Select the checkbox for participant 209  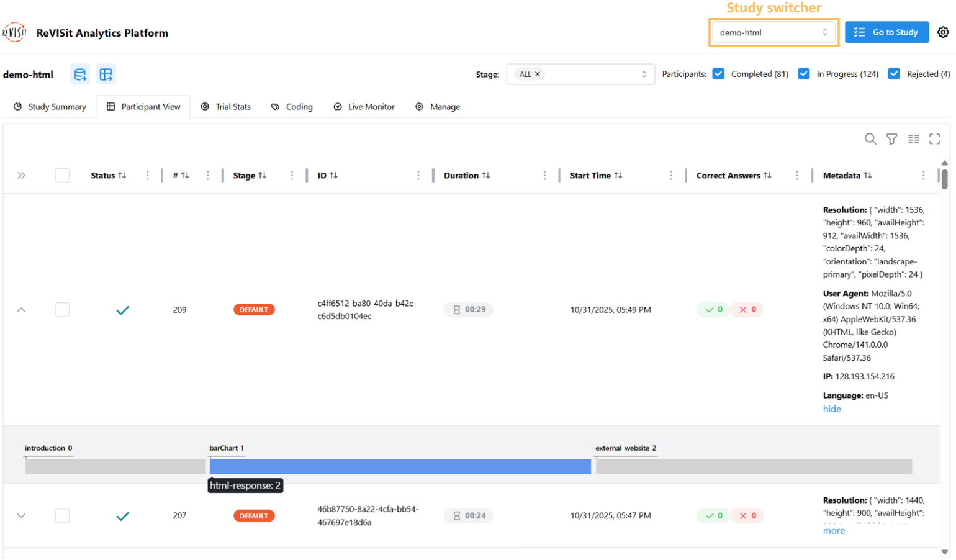point(62,310)
